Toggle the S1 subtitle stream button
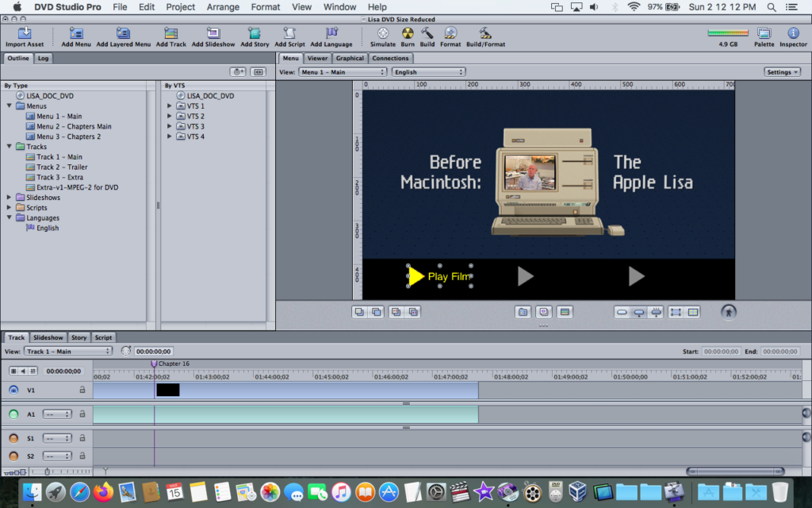The height and width of the screenshot is (508, 812). click(13, 438)
